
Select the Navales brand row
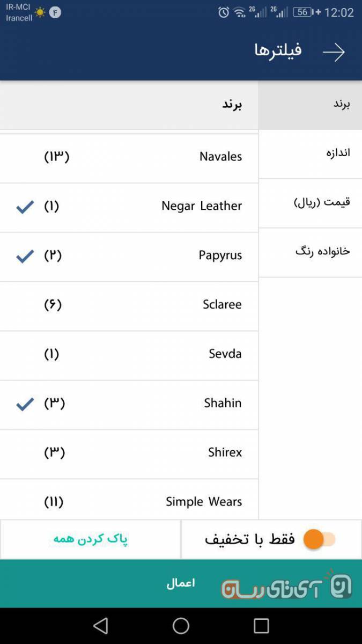[x=129, y=157]
